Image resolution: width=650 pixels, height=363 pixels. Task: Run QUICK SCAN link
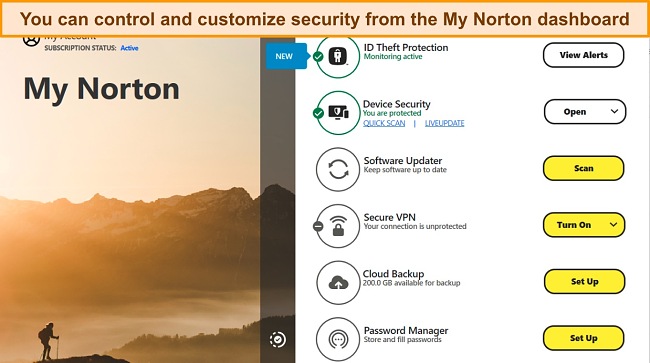click(384, 123)
